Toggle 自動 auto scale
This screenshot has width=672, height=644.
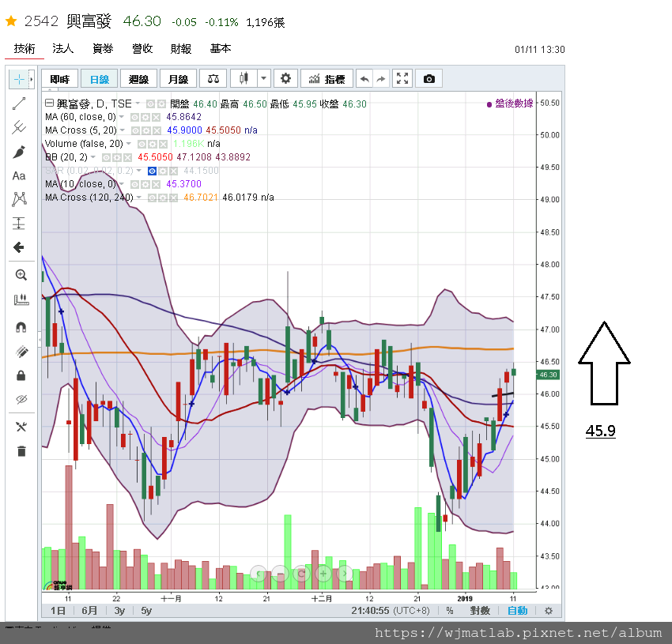pos(518,611)
